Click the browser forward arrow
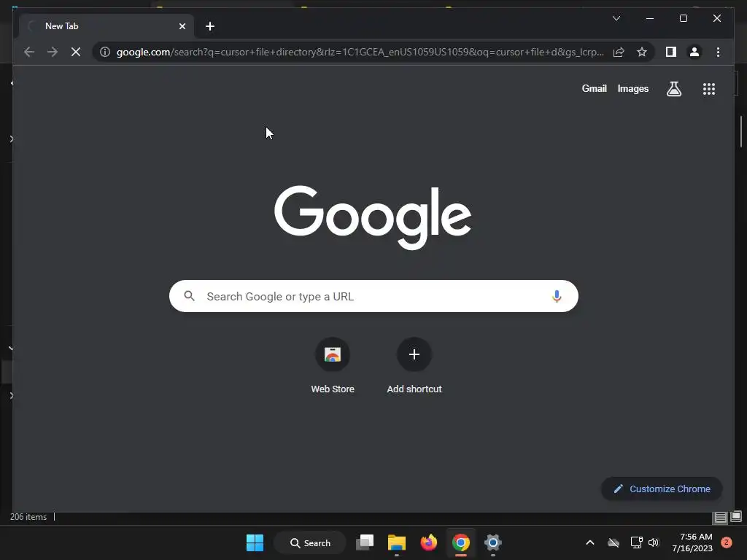The image size is (747, 560). [53, 52]
